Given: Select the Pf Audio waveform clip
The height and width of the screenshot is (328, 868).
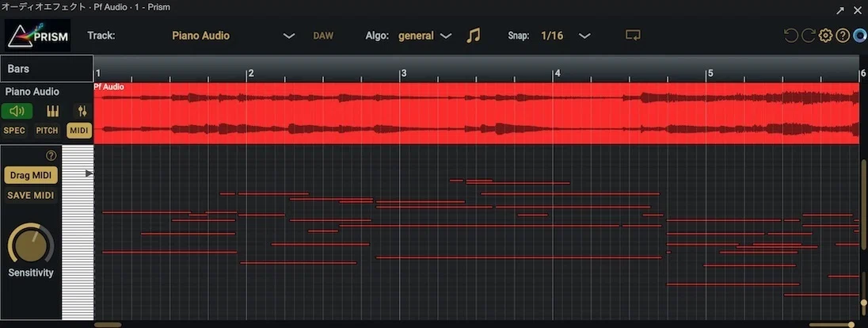Looking at the screenshot, I should point(476,113).
